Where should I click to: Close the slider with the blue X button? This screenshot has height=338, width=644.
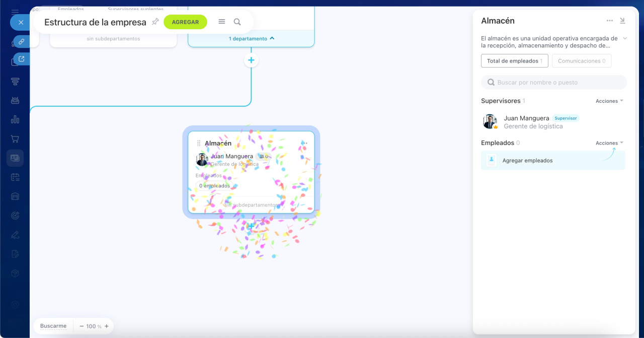(x=21, y=22)
